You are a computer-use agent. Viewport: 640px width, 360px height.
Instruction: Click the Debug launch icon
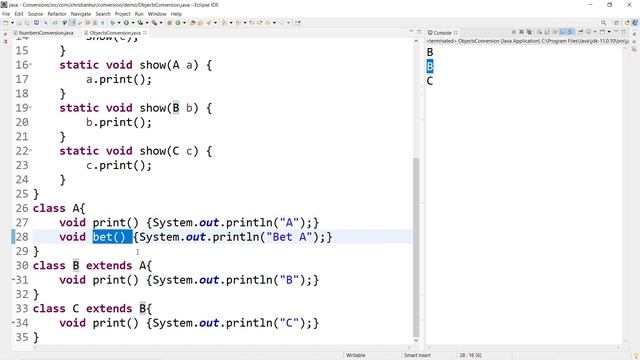(113, 23)
